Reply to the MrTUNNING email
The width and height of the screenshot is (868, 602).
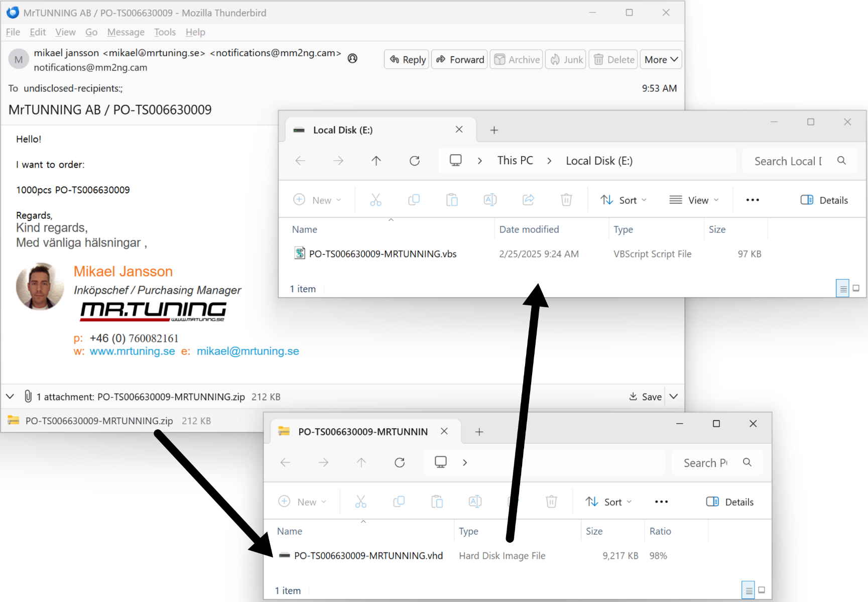(407, 59)
